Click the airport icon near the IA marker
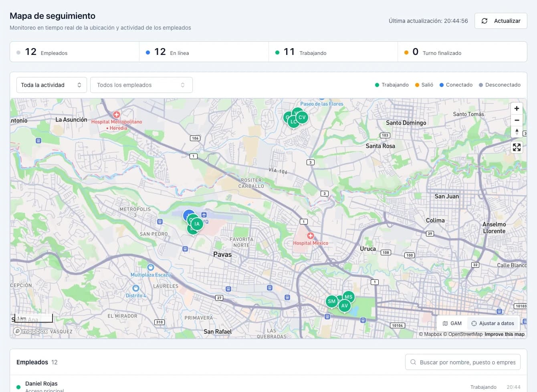Image resolution: width=537 pixels, height=392 pixels. (204, 215)
